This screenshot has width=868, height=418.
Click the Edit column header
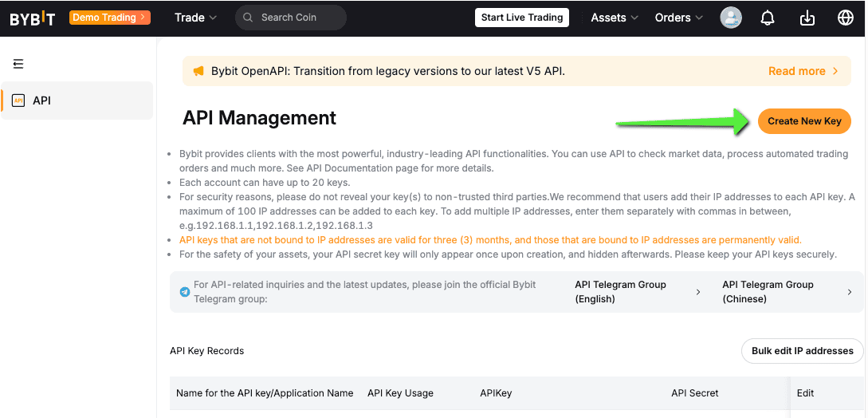point(806,393)
